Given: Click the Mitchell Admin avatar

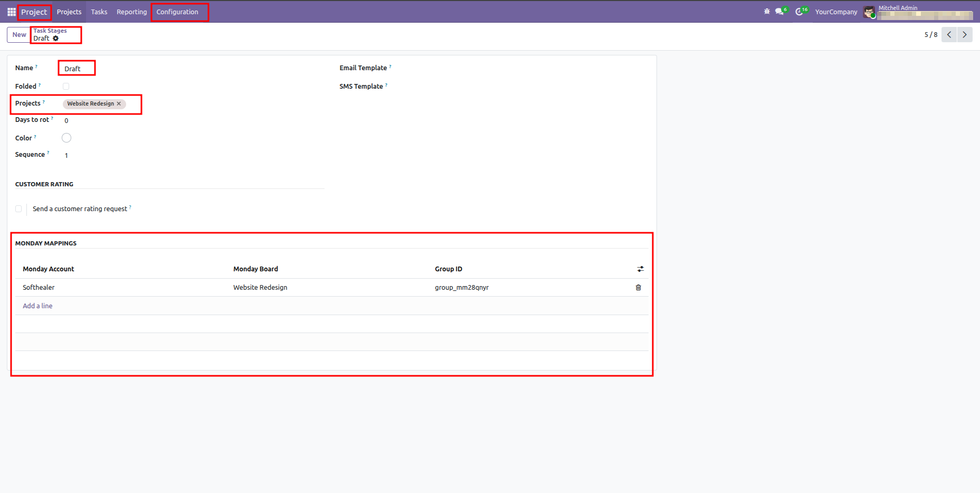Looking at the screenshot, I should (x=869, y=12).
